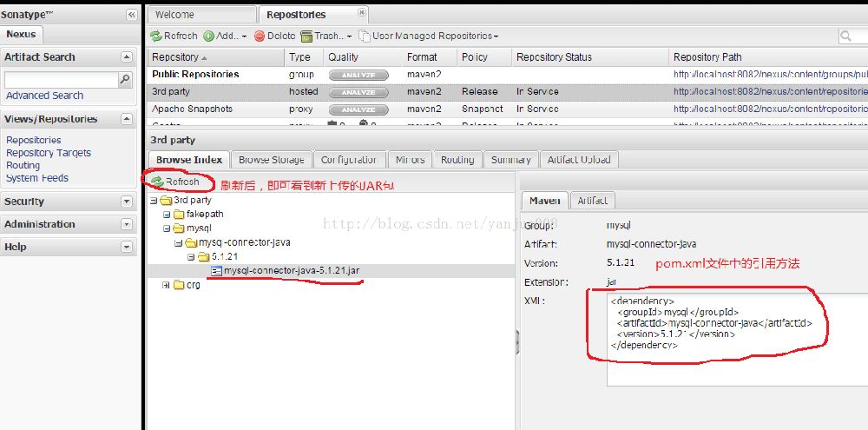Screen dimensions: 868x430
Task: Expand the Administration panel
Action: (127, 224)
